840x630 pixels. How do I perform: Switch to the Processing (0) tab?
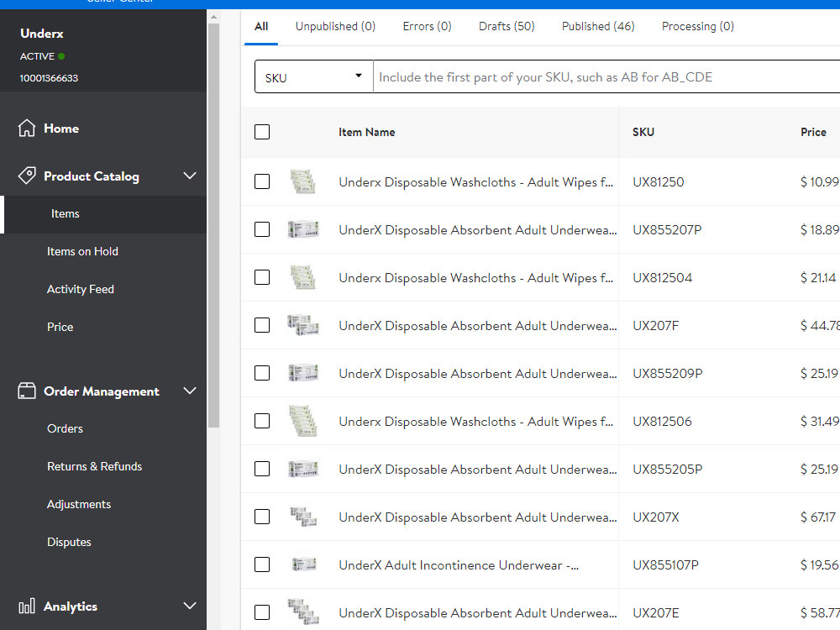tap(697, 26)
